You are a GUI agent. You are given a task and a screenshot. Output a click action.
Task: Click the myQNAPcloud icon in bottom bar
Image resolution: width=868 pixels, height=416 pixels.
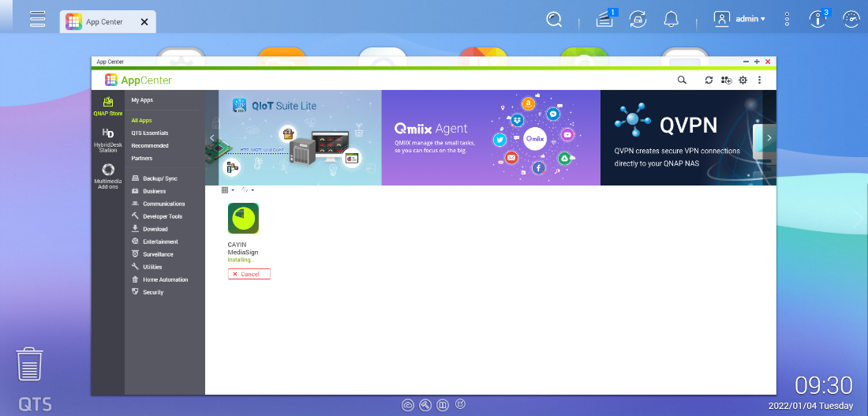point(408,406)
